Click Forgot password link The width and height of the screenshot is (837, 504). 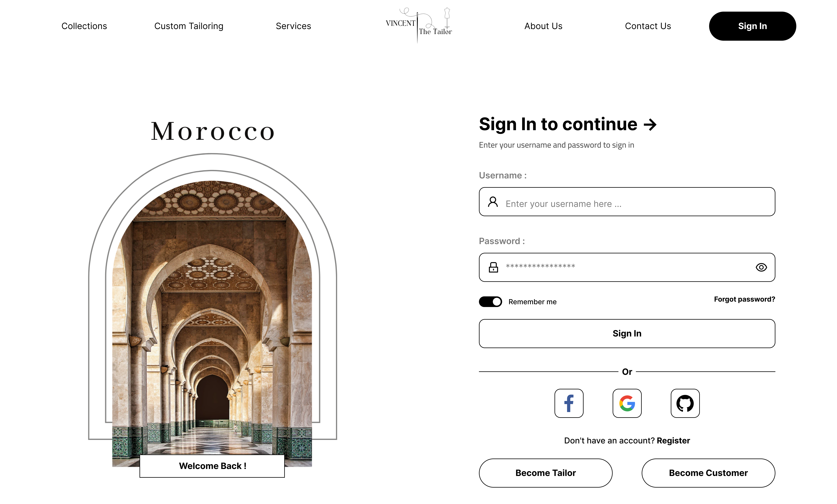pyautogui.click(x=745, y=299)
